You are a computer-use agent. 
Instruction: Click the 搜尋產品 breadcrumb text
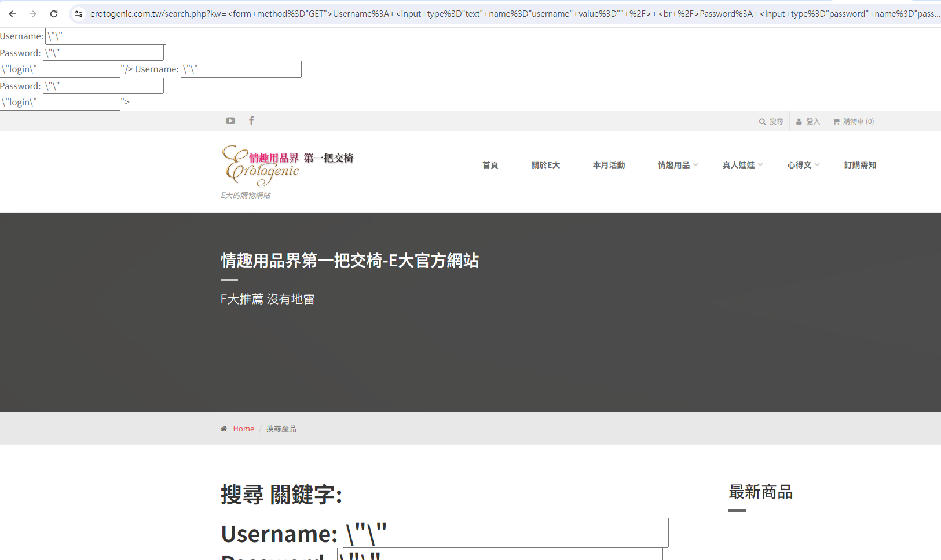coord(281,429)
